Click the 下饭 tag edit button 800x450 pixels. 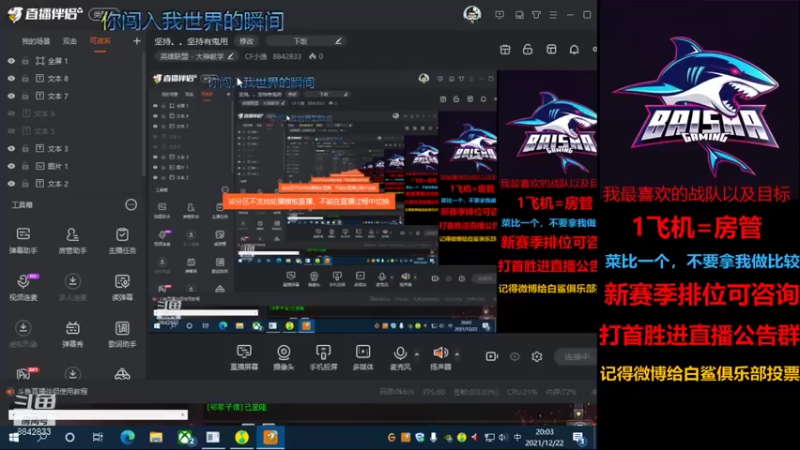tap(338, 41)
